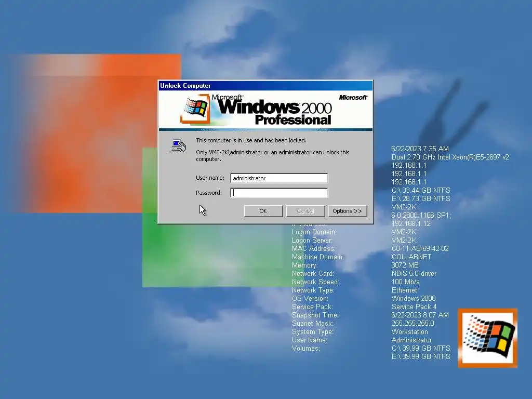Click the '6/22/2023 8:07 AM' value

click(420, 315)
